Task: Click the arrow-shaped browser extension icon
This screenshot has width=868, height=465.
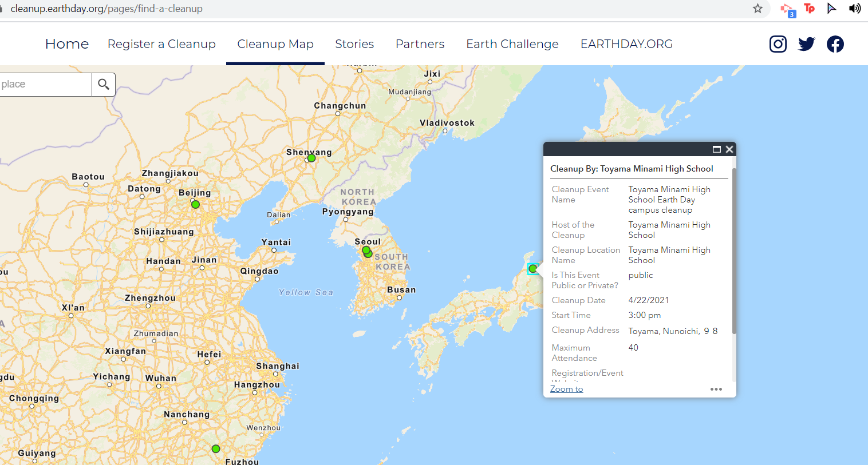Action: (831, 9)
